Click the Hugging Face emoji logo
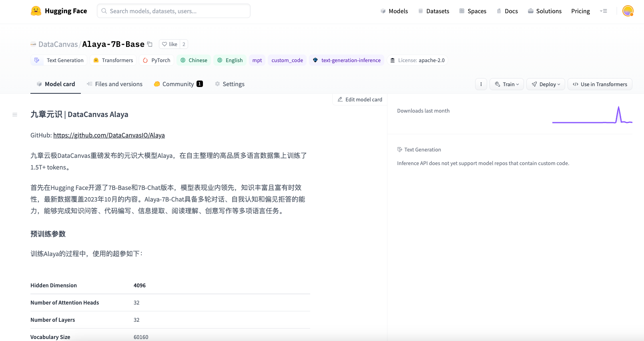This screenshot has width=644, height=341. click(36, 11)
